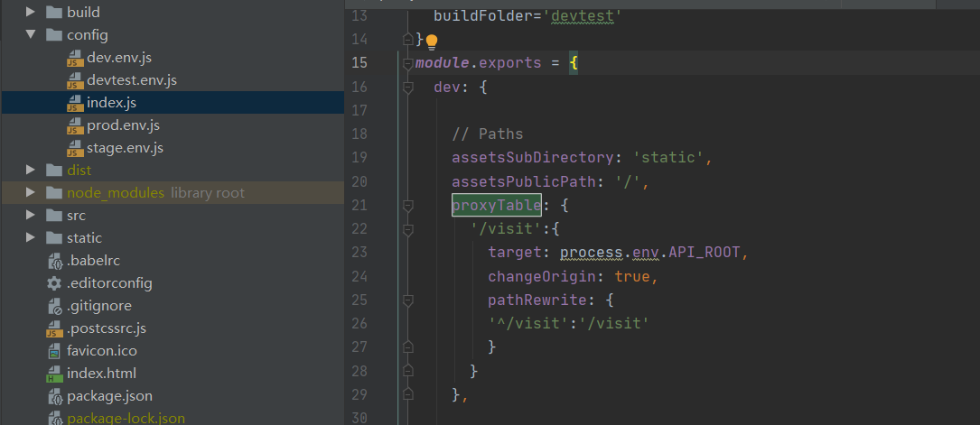Select the src folder name
Screen dimensions: 980x425
tap(76, 216)
